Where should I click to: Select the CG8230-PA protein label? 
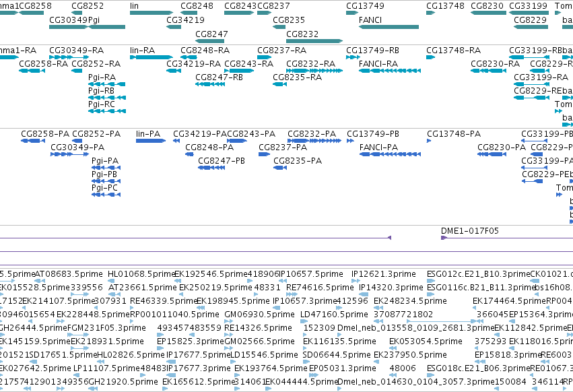(x=502, y=148)
